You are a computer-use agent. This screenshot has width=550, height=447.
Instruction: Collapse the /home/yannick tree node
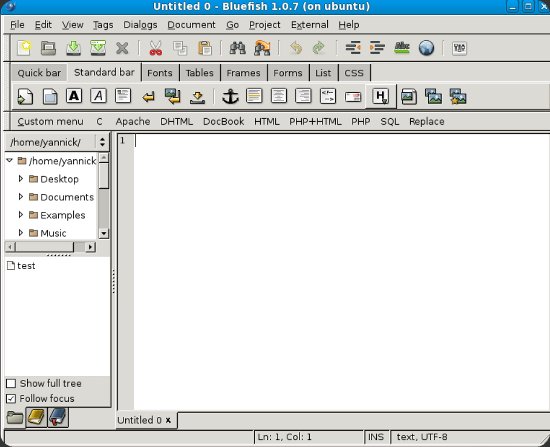10,161
